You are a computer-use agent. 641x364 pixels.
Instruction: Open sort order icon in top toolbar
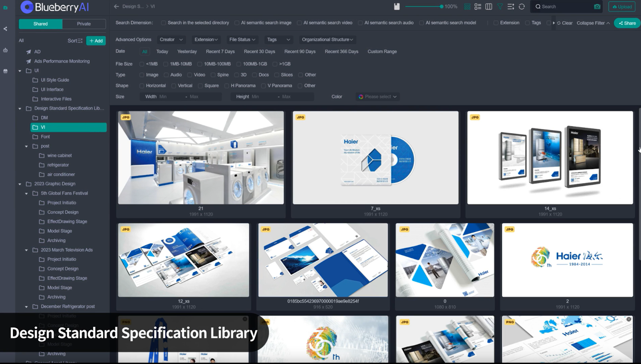coord(511,6)
